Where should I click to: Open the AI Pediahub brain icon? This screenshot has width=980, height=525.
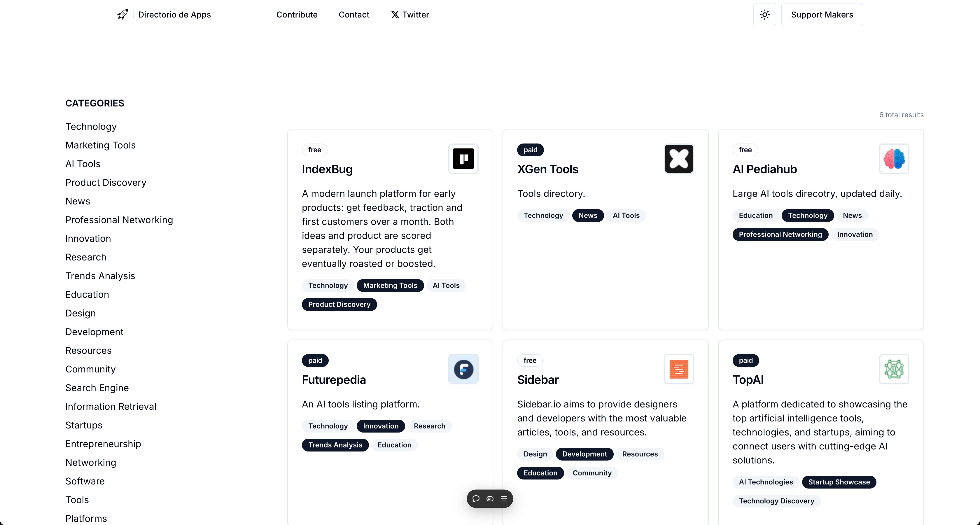(894, 159)
